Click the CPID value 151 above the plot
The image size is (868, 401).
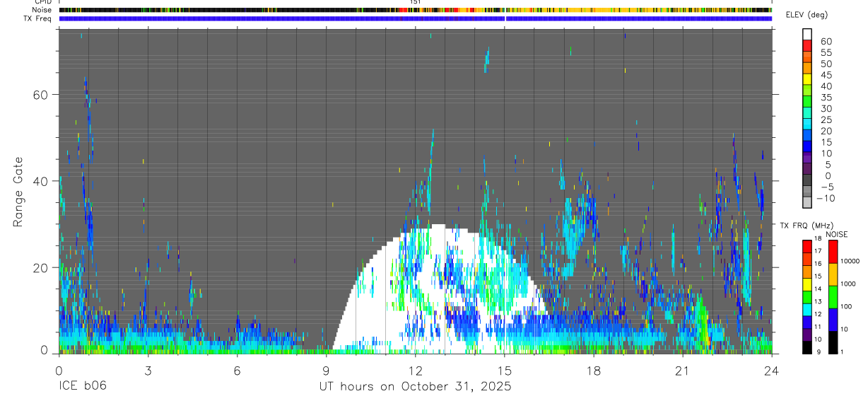pos(416,2)
